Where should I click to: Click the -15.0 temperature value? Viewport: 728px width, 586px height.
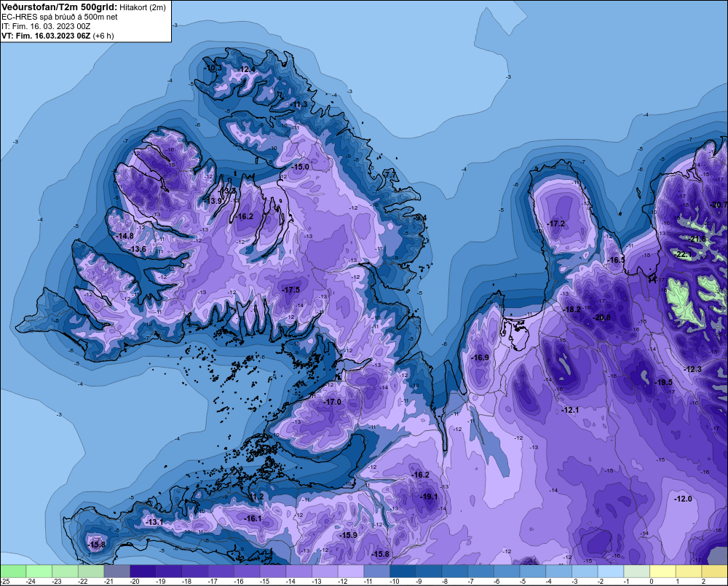(301, 167)
